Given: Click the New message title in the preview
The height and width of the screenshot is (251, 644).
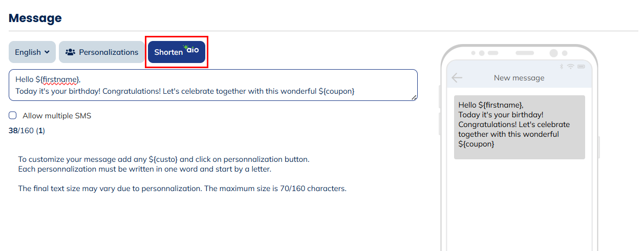Looking at the screenshot, I should [x=519, y=78].
